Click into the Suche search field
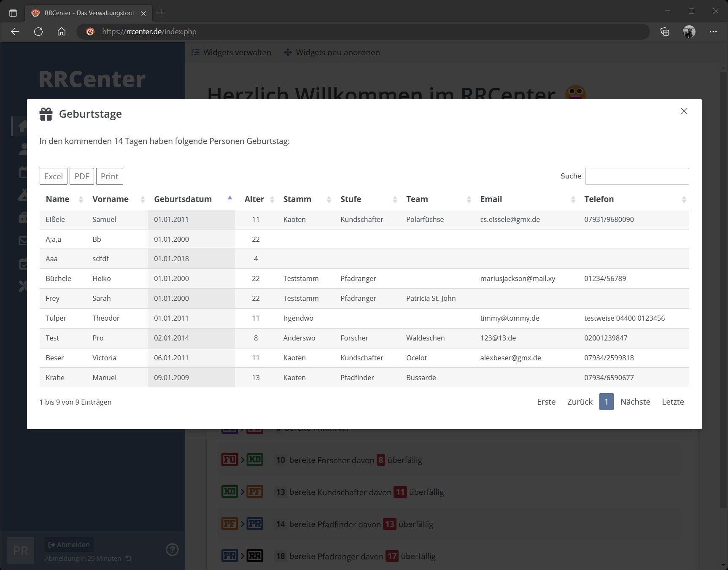The image size is (728, 570). [636, 176]
